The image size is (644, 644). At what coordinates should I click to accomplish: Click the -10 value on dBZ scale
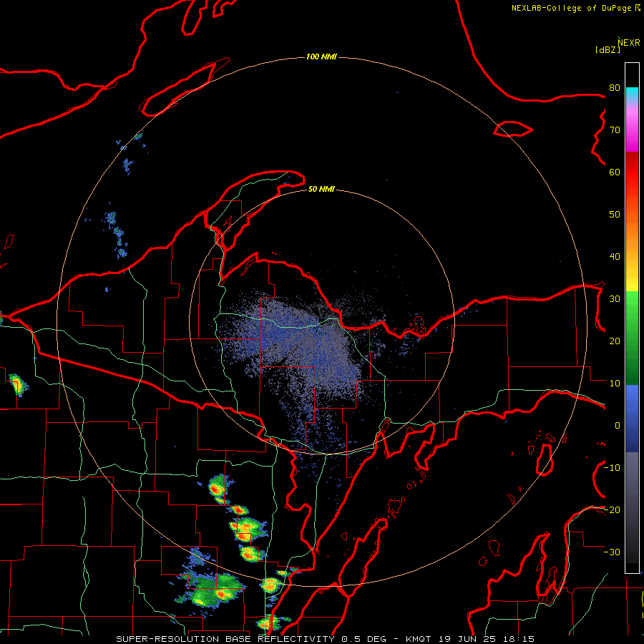pyautogui.click(x=612, y=467)
